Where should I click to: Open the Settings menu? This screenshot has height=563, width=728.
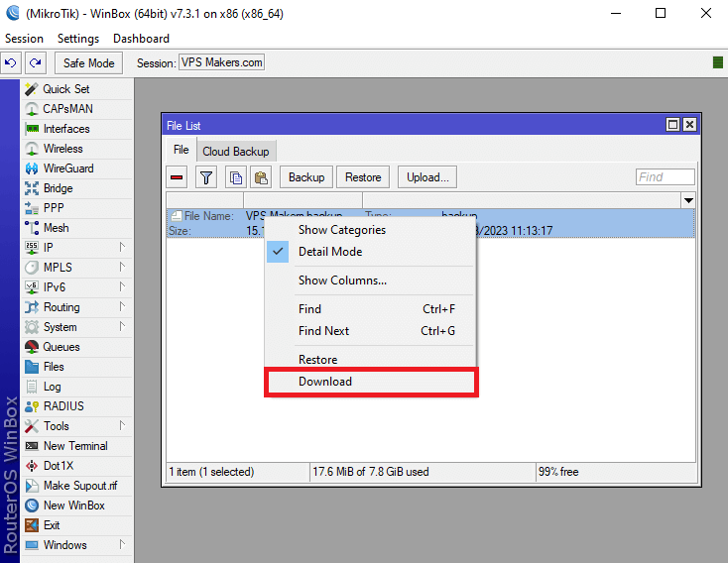tap(78, 39)
